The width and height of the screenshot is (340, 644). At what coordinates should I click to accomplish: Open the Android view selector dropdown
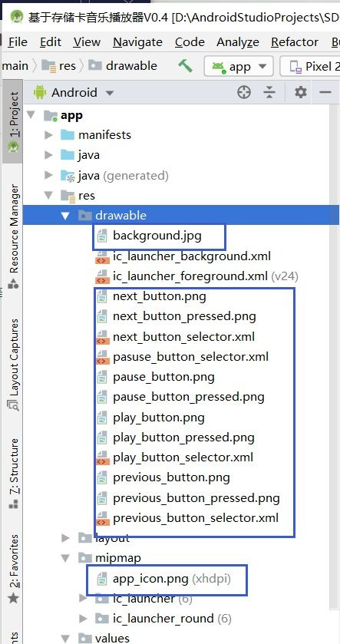74,93
